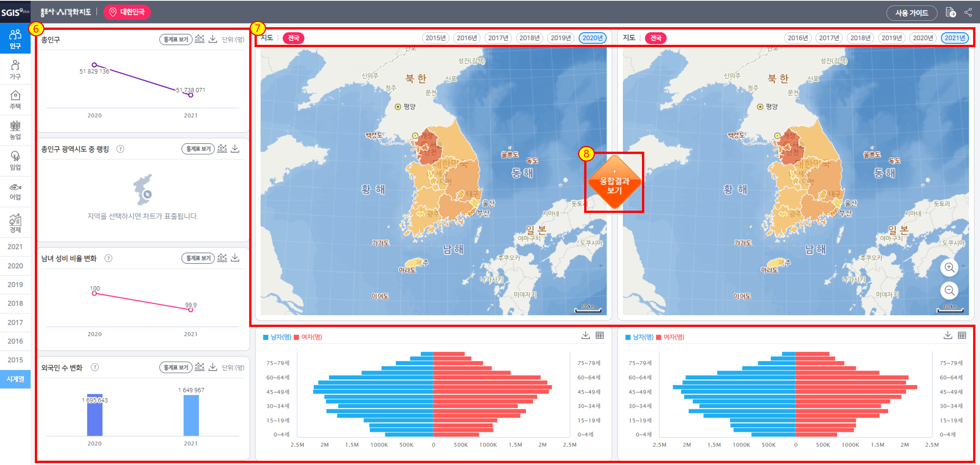Select the 시계열 time-series tab
Image resolution: width=980 pixels, height=465 pixels.
click(15, 379)
